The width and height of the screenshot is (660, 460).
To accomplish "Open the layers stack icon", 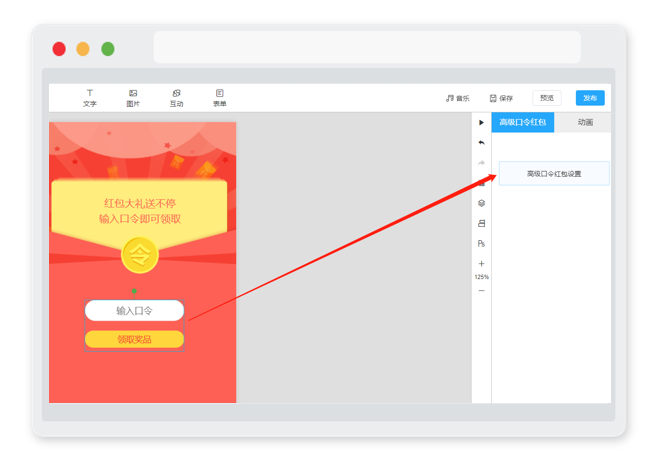I will point(482,203).
